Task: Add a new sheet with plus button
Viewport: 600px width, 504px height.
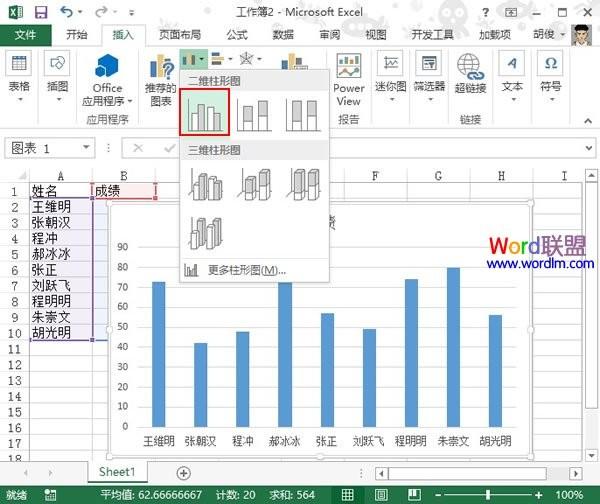Action: point(183,472)
